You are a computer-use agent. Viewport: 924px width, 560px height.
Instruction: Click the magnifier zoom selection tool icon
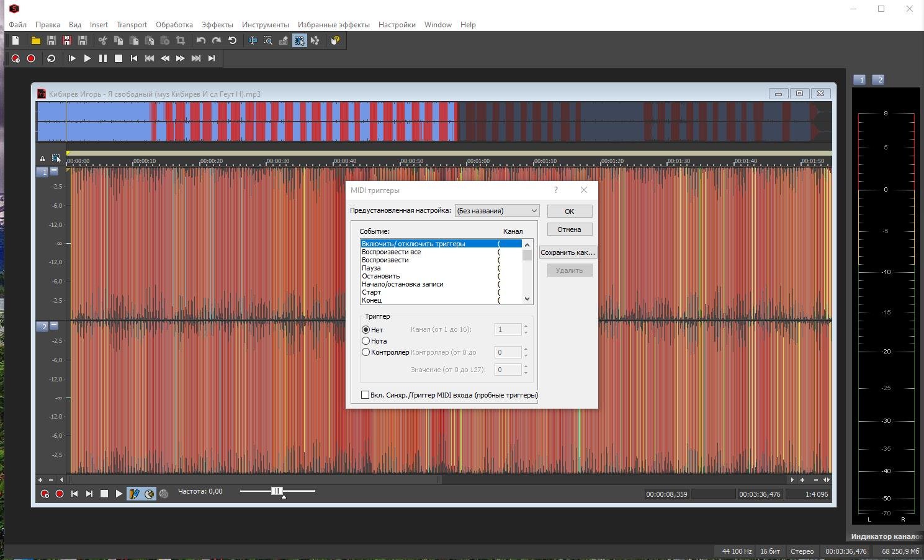[x=268, y=40]
